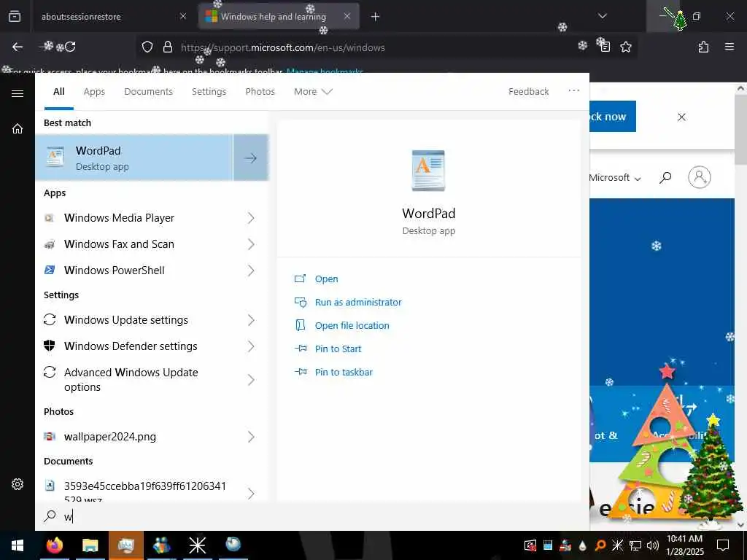Open the Windows Start button

[18, 545]
